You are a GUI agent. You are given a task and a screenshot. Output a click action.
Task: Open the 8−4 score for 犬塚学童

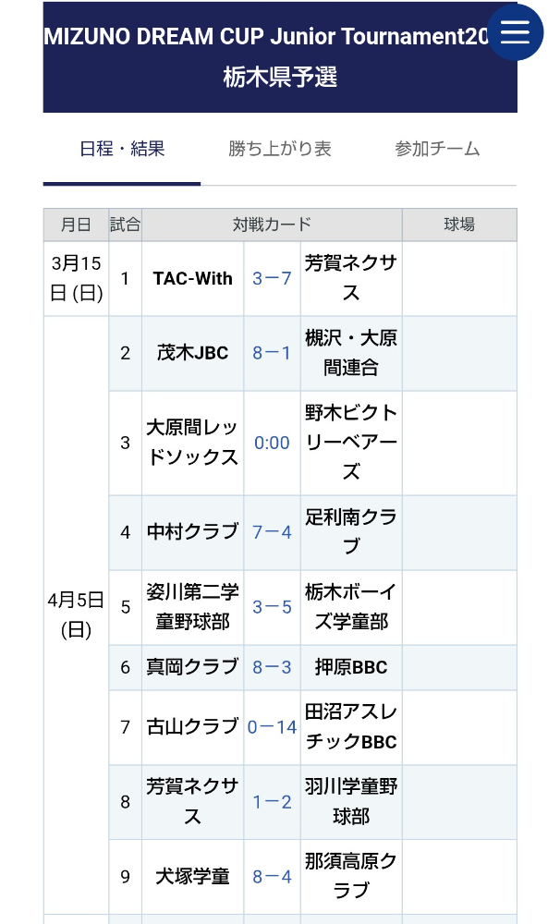point(272,876)
